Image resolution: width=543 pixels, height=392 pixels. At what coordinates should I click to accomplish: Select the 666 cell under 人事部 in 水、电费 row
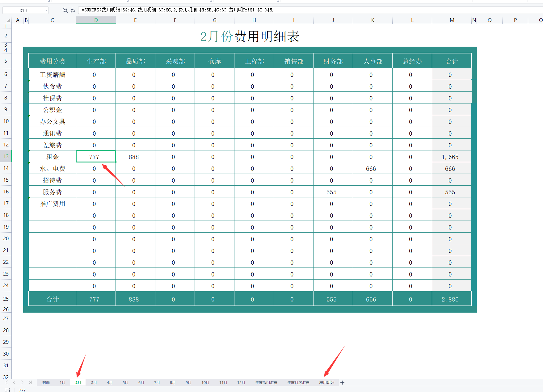(x=373, y=168)
